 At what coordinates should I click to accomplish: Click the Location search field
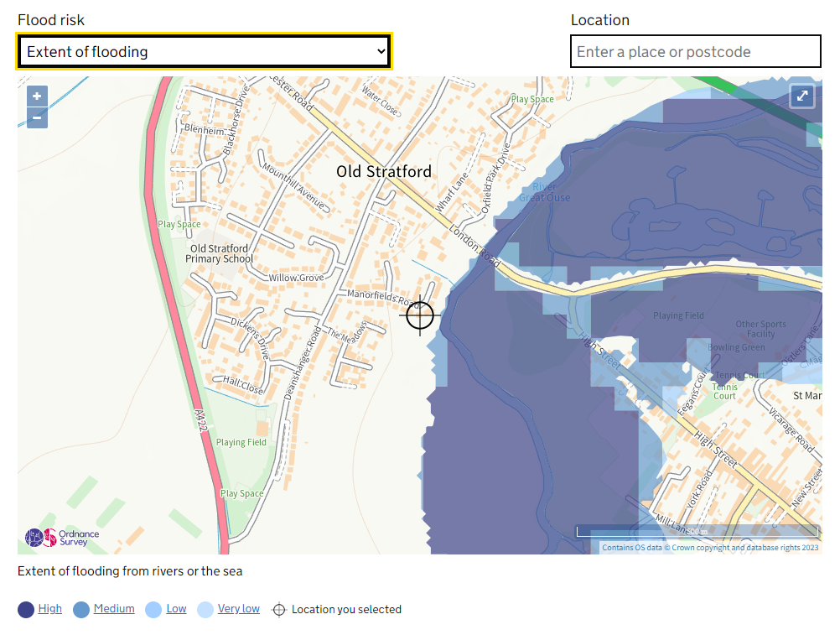click(695, 51)
